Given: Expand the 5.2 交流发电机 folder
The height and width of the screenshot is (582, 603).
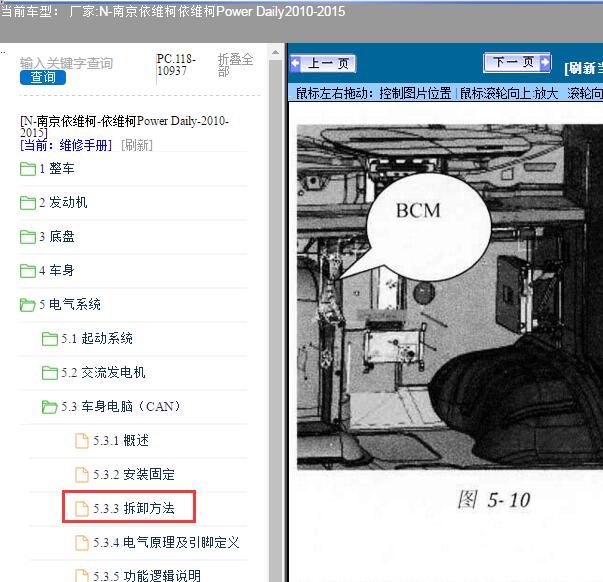Looking at the screenshot, I should click(x=50, y=372).
